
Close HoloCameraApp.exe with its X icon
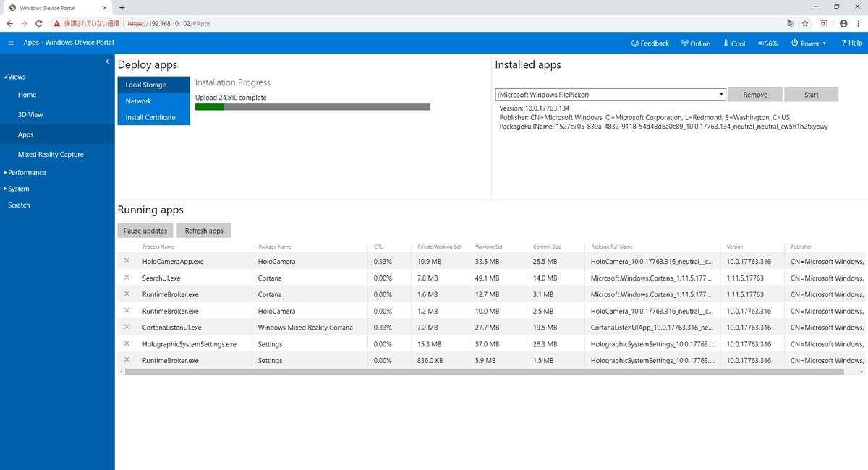(x=127, y=261)
